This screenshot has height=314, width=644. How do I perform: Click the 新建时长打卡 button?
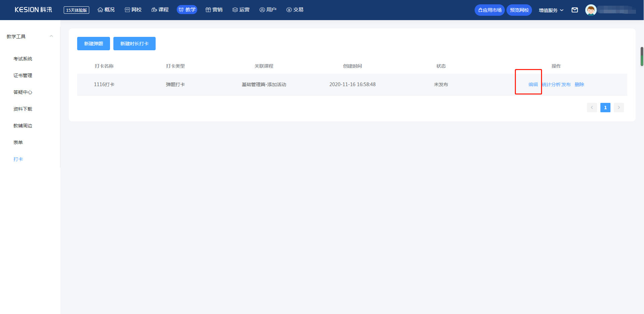[134, 44]
